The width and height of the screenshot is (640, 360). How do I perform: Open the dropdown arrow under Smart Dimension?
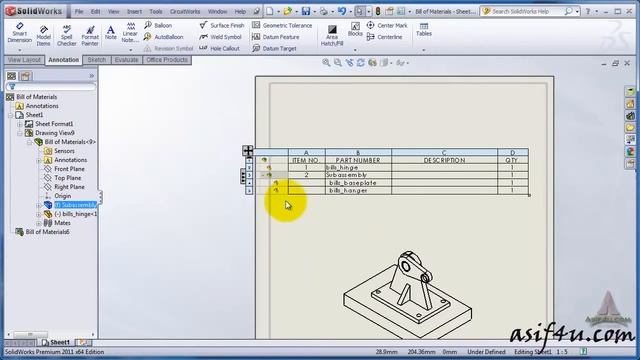20,50
